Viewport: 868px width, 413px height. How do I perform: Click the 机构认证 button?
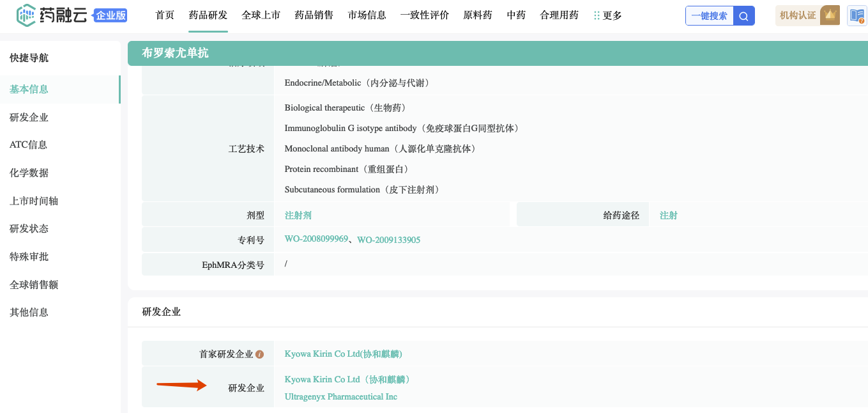[798, 15]
